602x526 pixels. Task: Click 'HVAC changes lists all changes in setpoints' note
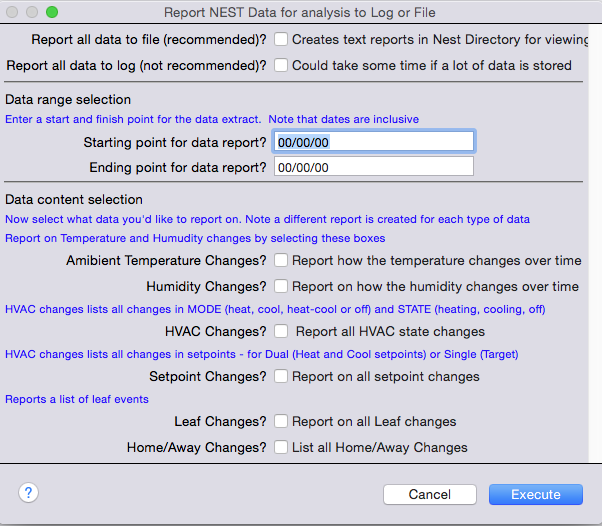pyautogui.click(x=261, y=354)
